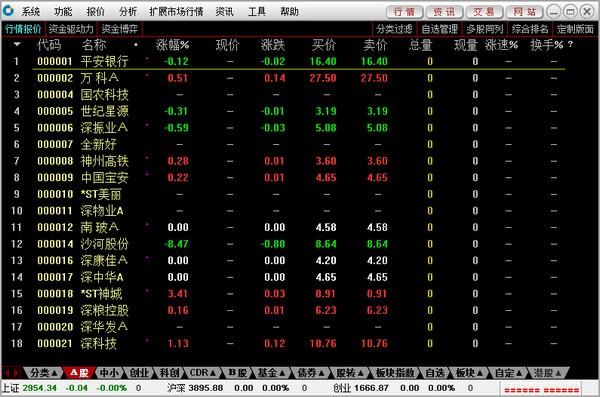Viewport: 600px width, 397px height.
Task: Expand the 基金 tab menu
Action: pyautogui.click(x=271, y=372)
